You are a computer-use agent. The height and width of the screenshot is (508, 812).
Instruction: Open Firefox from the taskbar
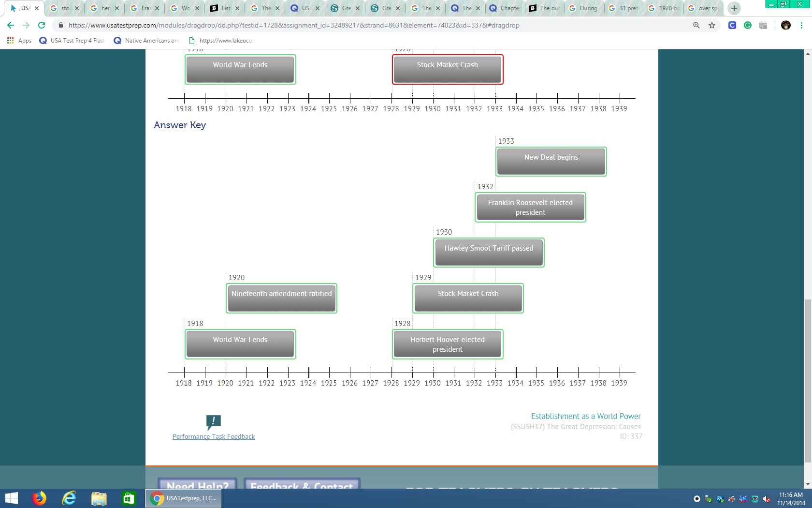point(39,498)
